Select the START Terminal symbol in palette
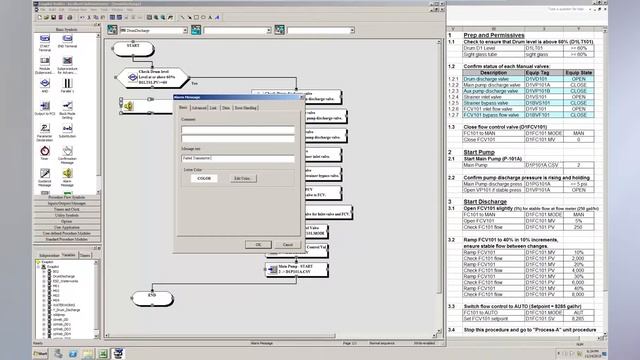The height and width of the screenshot is (360, 640). pos(45,38)
